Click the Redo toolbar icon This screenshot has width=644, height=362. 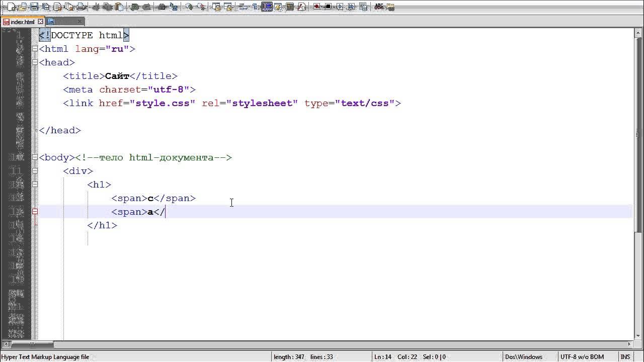146,7
